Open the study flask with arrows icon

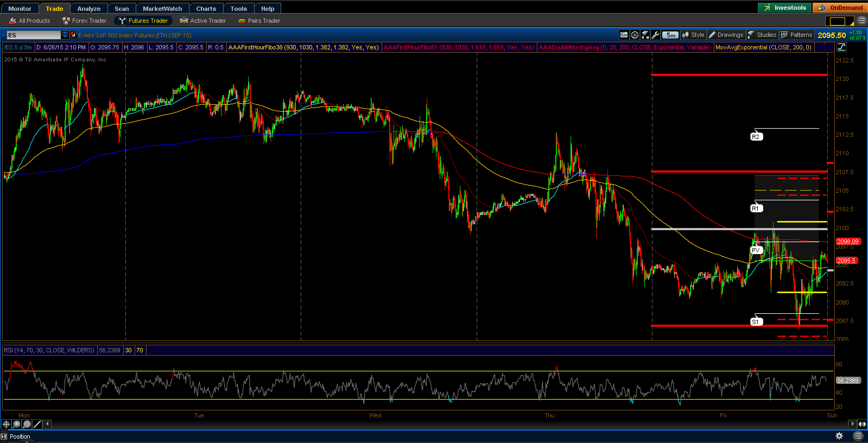coord(645,35)
